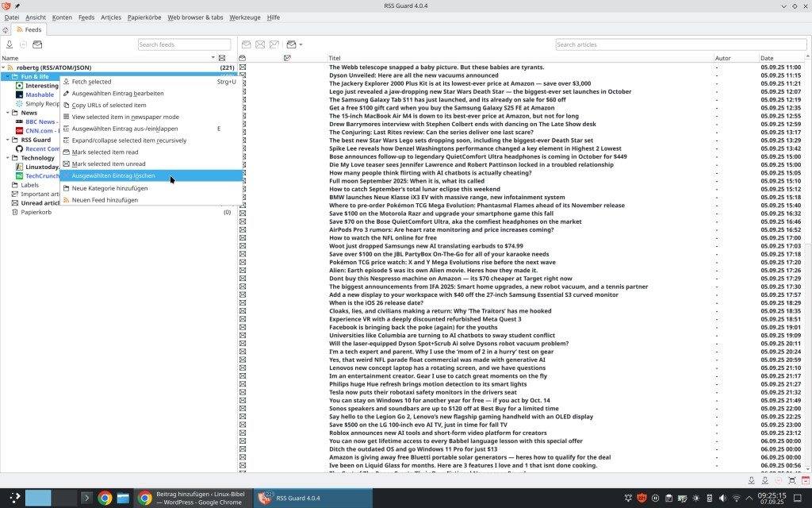
Task: Click the GitHub icon of Recent Commits feed
Action: (19, 148)
